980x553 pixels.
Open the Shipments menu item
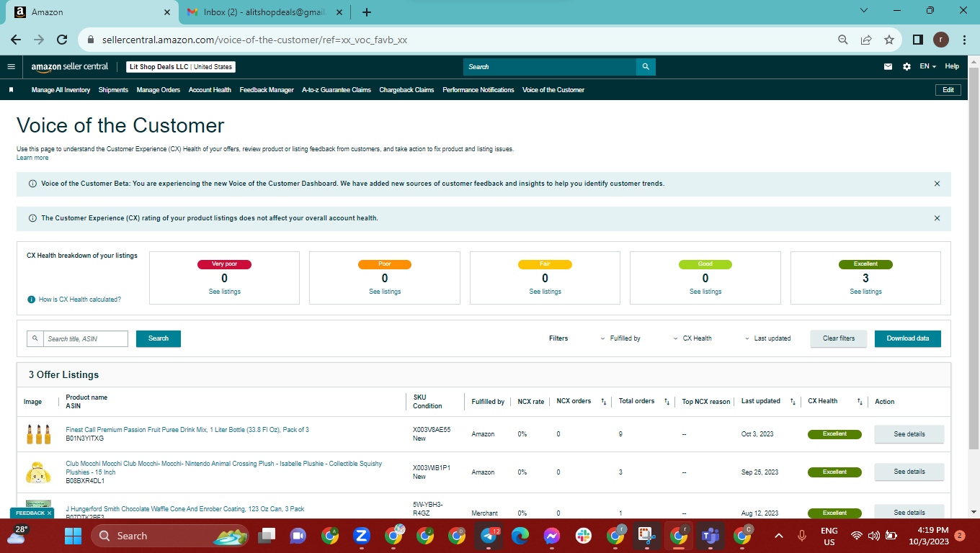[113, 90]
